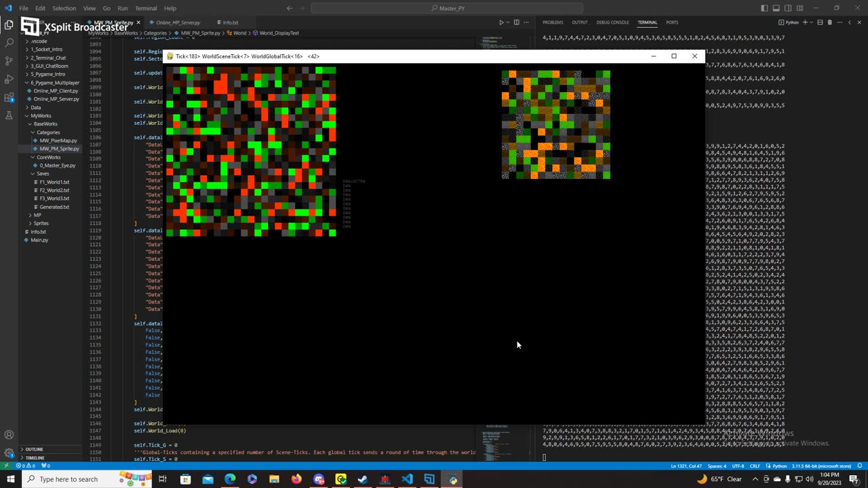Switch to Visual Studio Code on taskbar
Screen dimensions: 868x488
click(407, 479)
